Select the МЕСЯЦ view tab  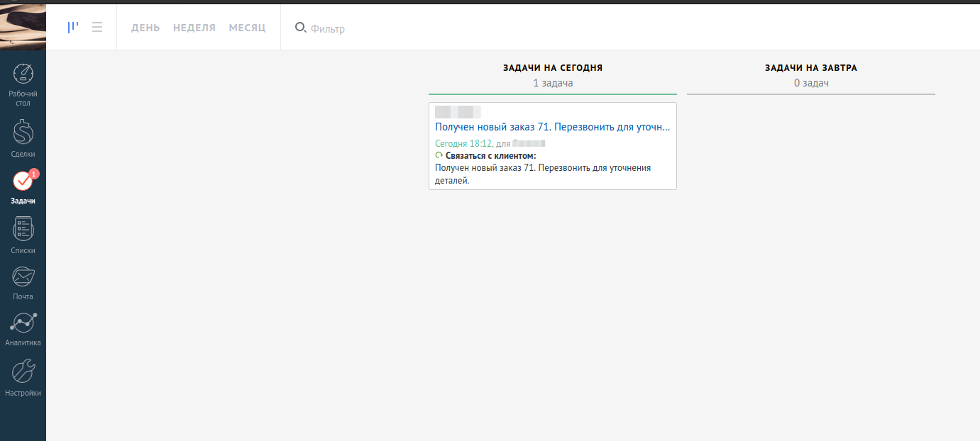tap(247, 28)
